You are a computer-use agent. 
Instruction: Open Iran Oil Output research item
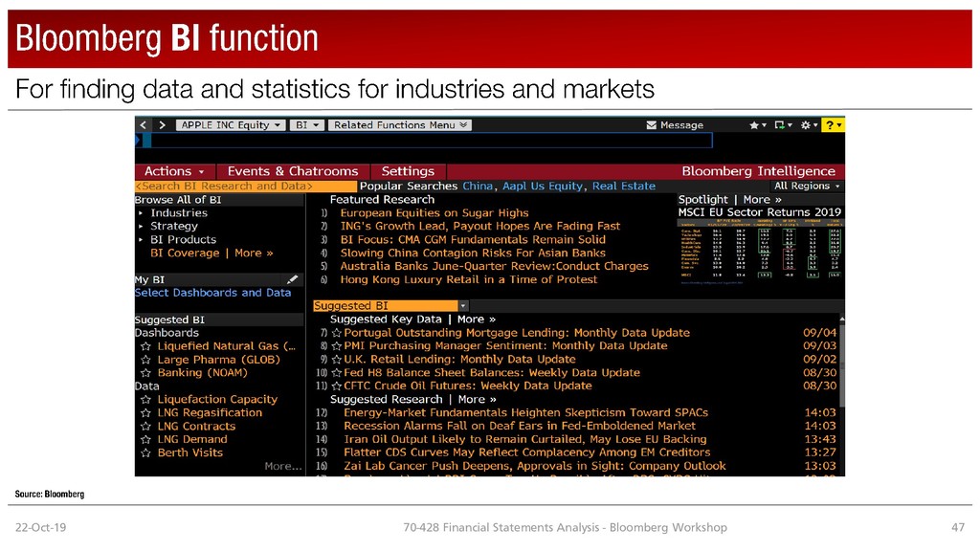[x=525, y=439]
